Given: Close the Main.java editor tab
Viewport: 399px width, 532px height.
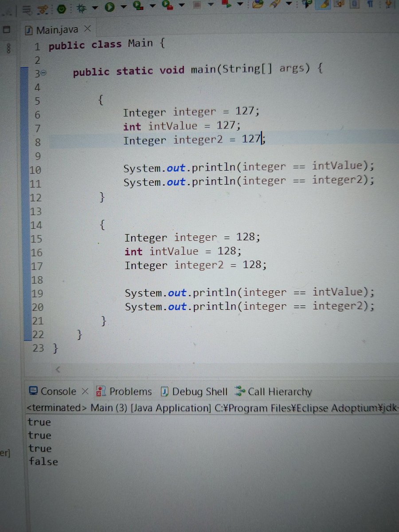Looking at the screenshot, I should [x=87, y=29].
